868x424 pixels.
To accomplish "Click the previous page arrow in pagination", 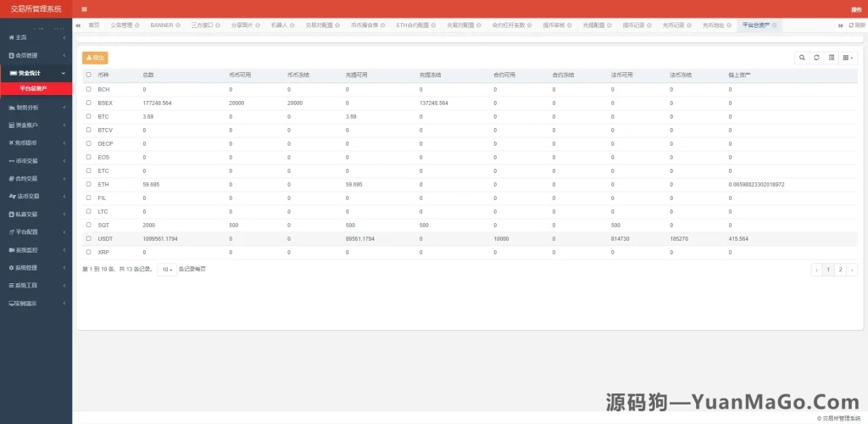I will (x=816, y=270).
